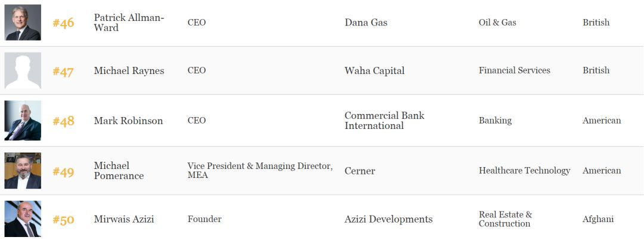Open Mark Robinson's portrait thumbnail

coord(23,121)
